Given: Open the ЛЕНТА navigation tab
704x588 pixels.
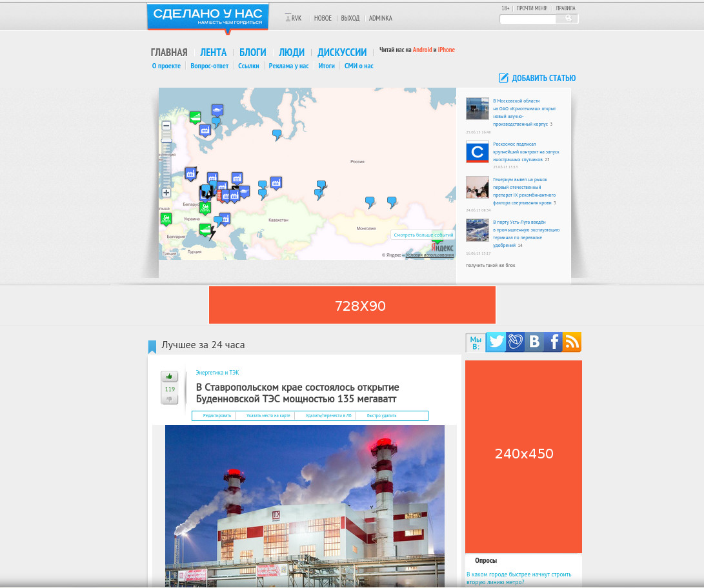Looking at the screenshot, I should tap(213, 53).
